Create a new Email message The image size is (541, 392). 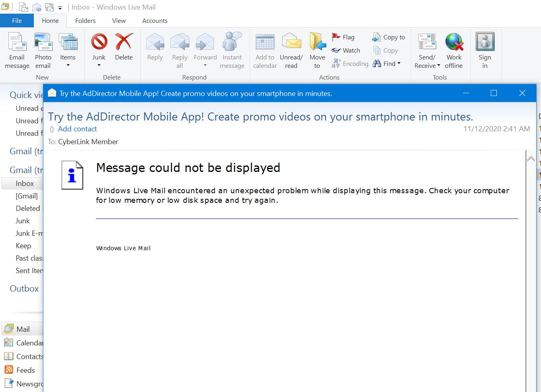click(17, 51)
